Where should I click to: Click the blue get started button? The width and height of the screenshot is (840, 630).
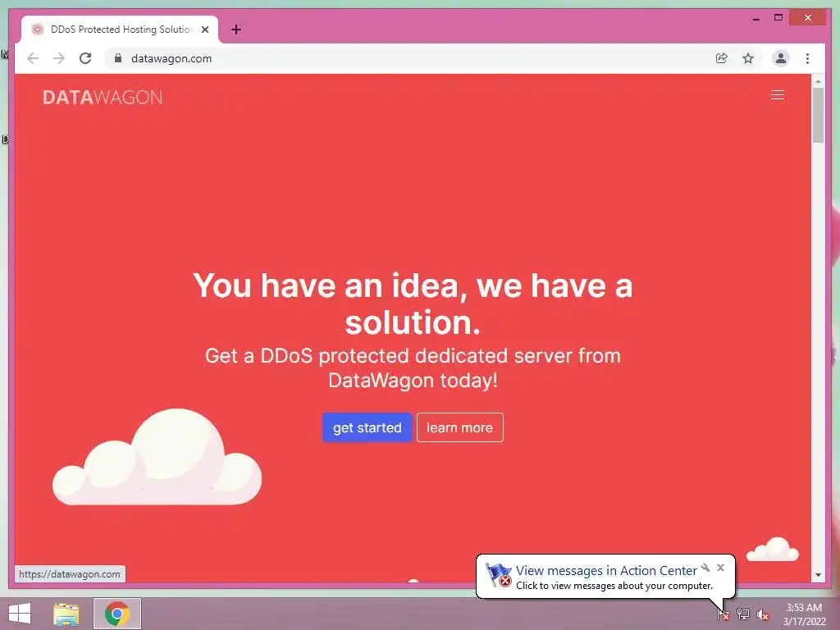click(367, 427)
